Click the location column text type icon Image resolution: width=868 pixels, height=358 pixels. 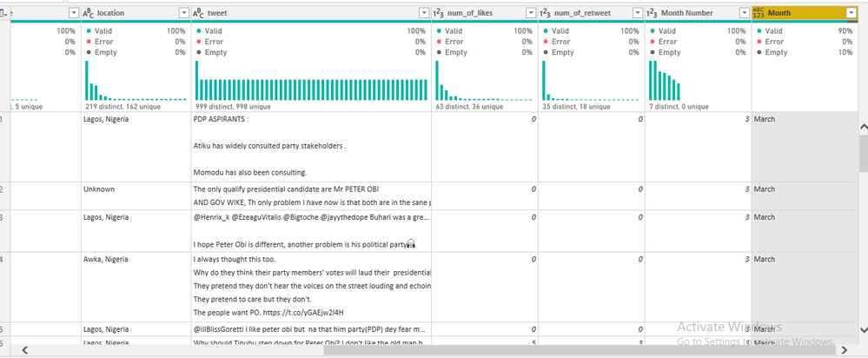click(89, 13)
